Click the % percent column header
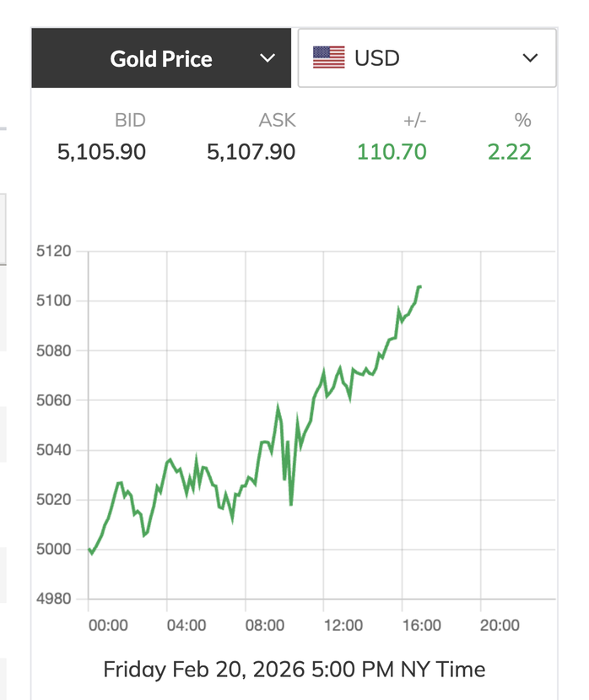Image resolution: width=589 pixels, height=700 pixels. coord(522,121)
